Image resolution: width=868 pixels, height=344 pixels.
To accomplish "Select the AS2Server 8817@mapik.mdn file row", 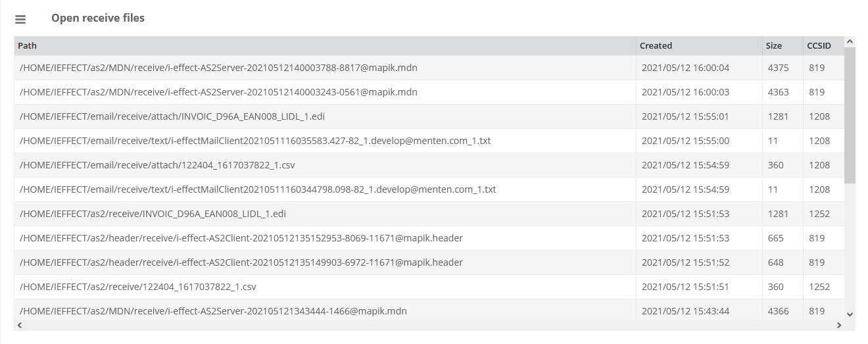I will click(x=218, y=68).
